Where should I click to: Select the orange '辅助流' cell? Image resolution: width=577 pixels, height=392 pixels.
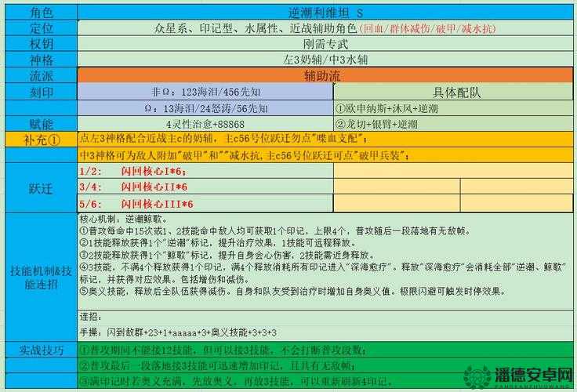tap(325, 76)
